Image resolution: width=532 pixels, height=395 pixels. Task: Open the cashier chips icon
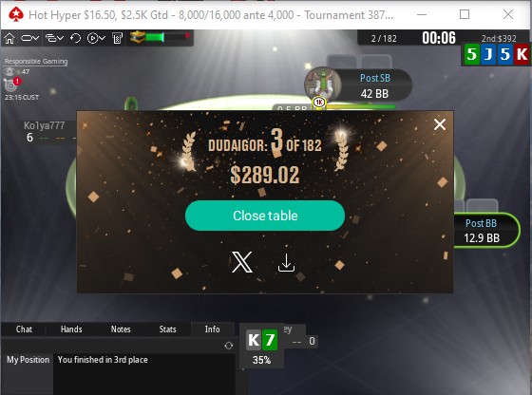pyautogui.click(x=117, y=38)
